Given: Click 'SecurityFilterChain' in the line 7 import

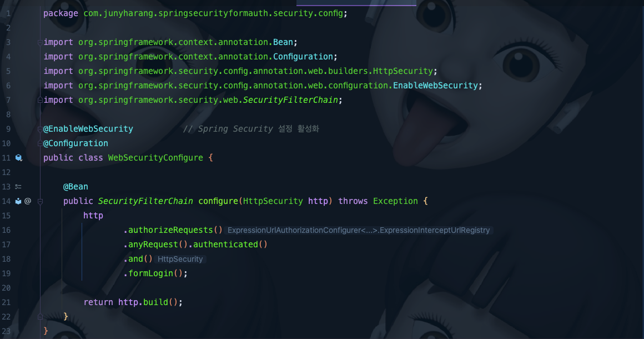Looking at the screenshot, I should tap(290, 100).
